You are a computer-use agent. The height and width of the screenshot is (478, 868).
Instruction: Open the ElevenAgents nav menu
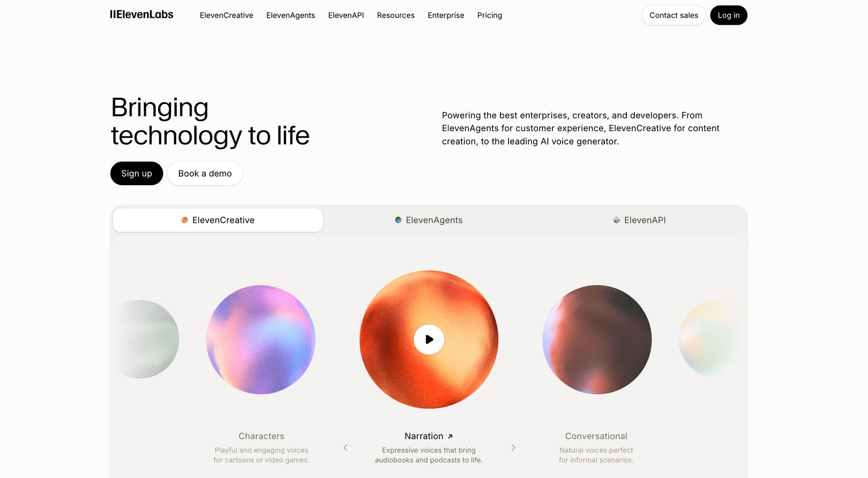[290, 15]
